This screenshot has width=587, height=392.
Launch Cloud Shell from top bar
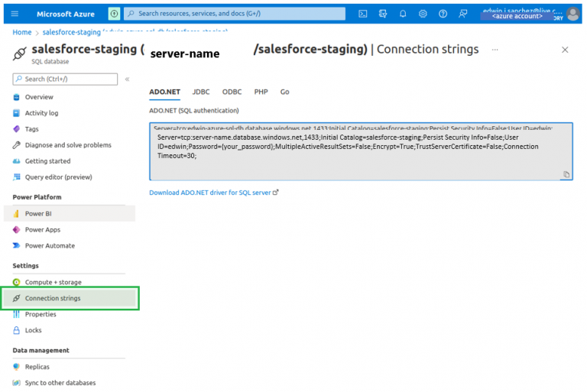pos(363,14)
